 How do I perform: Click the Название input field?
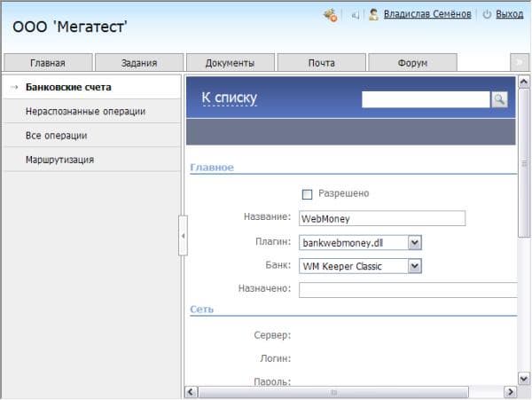coord(382,218)
